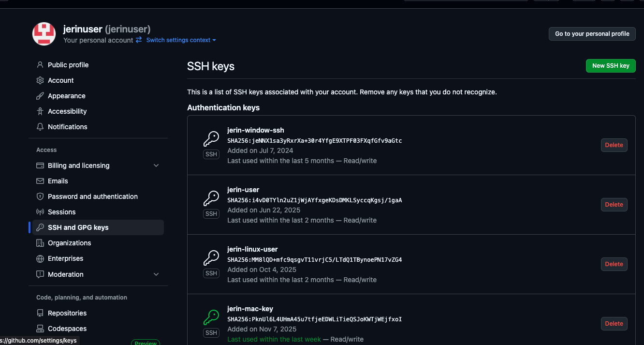This screenshot has height=345, width=644.
Task: Click the Emails envelope icon
Action: [40, 181]
